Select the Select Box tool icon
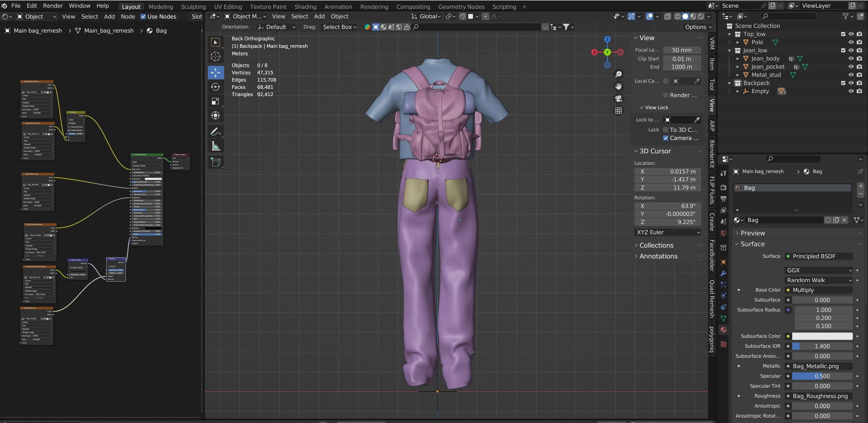The height and width of the screenshot is (423, 868). (216, 42)
